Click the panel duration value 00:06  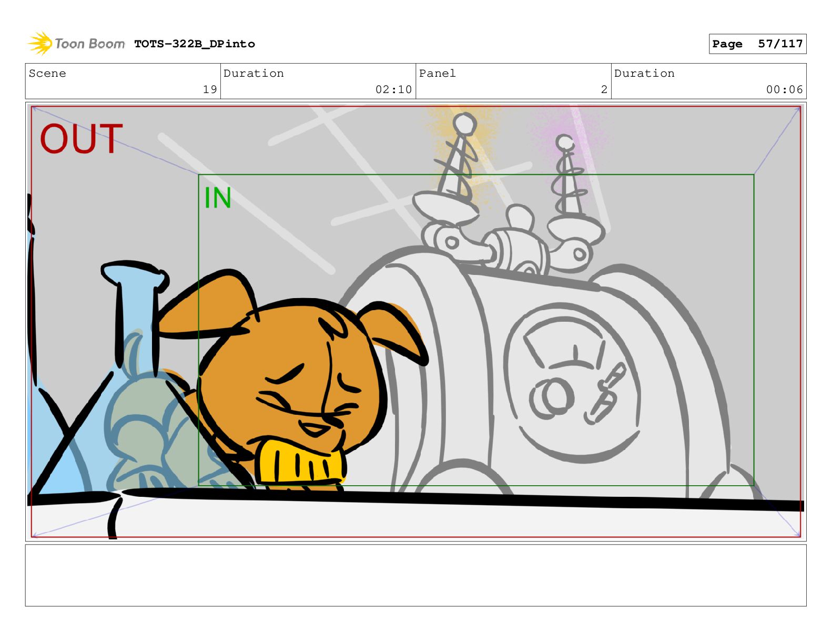[x=784, y=89]
